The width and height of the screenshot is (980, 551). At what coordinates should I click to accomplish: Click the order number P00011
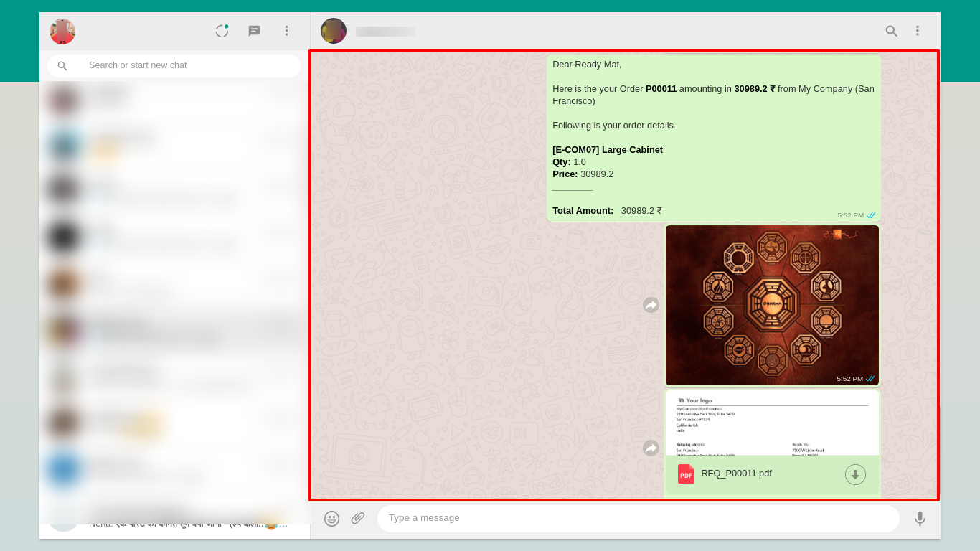point(661,89)
